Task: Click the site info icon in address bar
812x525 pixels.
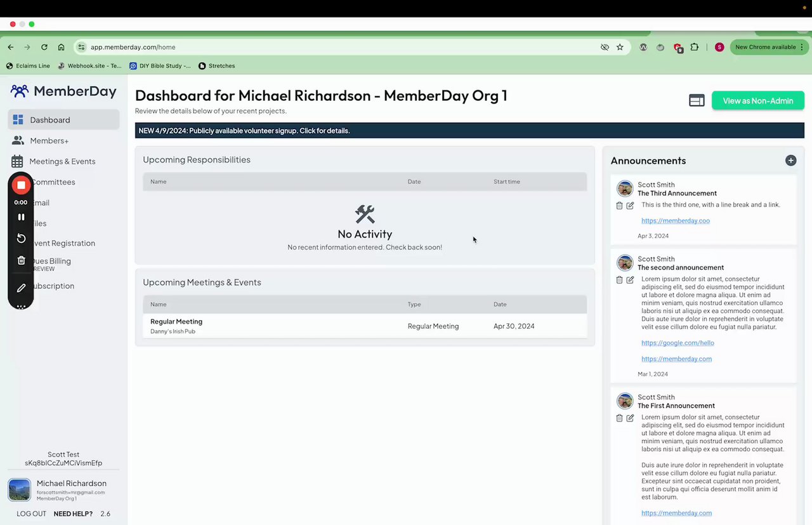Action: point(81,47)
